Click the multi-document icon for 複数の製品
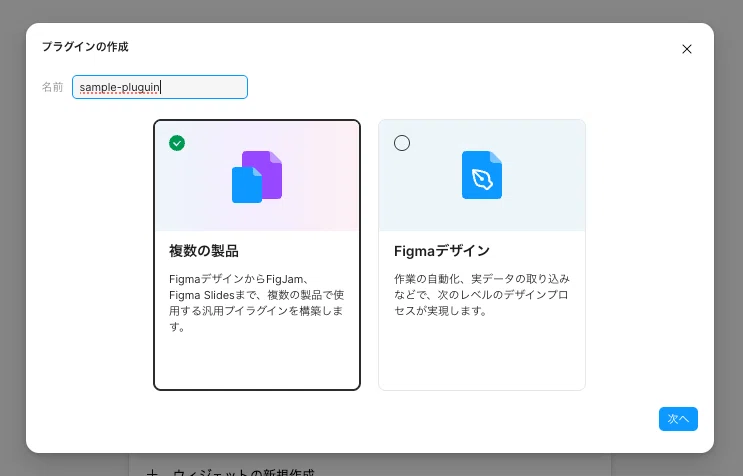 tap(257, 177)
